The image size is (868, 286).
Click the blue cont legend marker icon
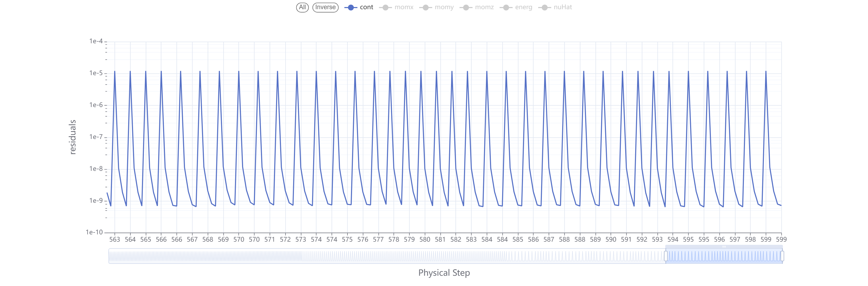coord(350,7)
